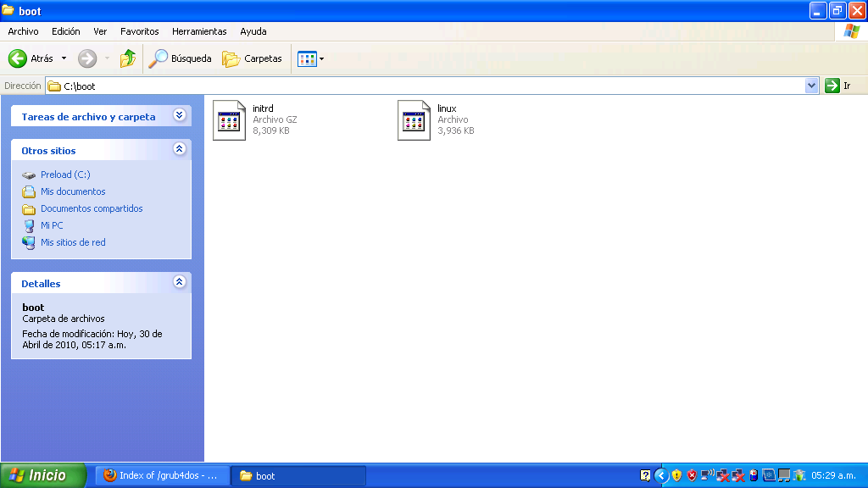Collapse the Detalles panel
Viewport: 868px width, 488px height.
[179, 281]
